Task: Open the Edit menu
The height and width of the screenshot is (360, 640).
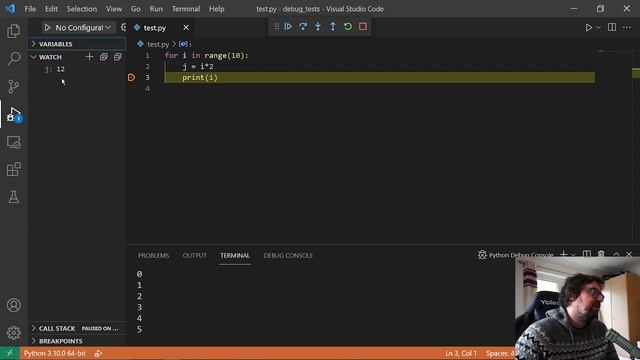Action: tap(51, 9)
